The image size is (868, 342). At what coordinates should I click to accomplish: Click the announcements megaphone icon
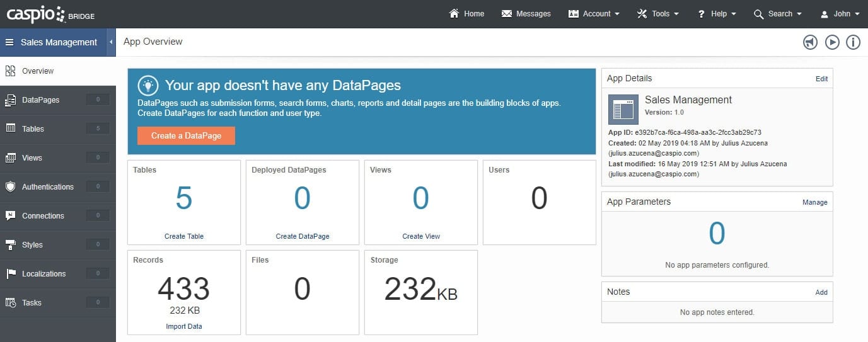pos(810,42)
